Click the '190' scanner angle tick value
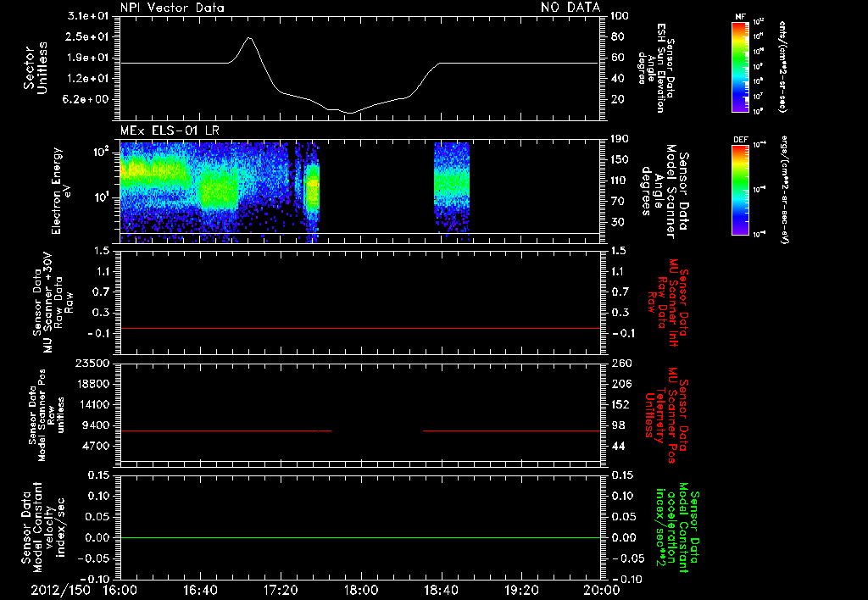Screen dimensions: 868x600 pos(620,139)
